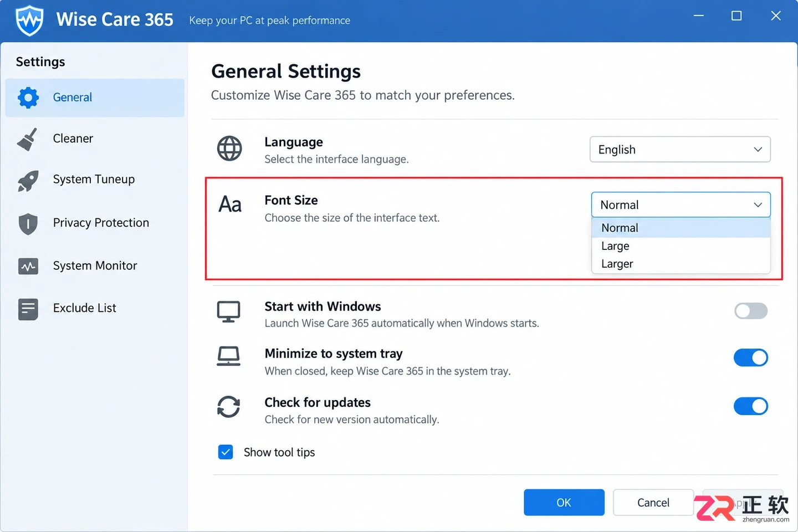Viewport: 798px width, 532px height.
Task: Go to System Tuneup settings
Action: [x=95, y=180]
